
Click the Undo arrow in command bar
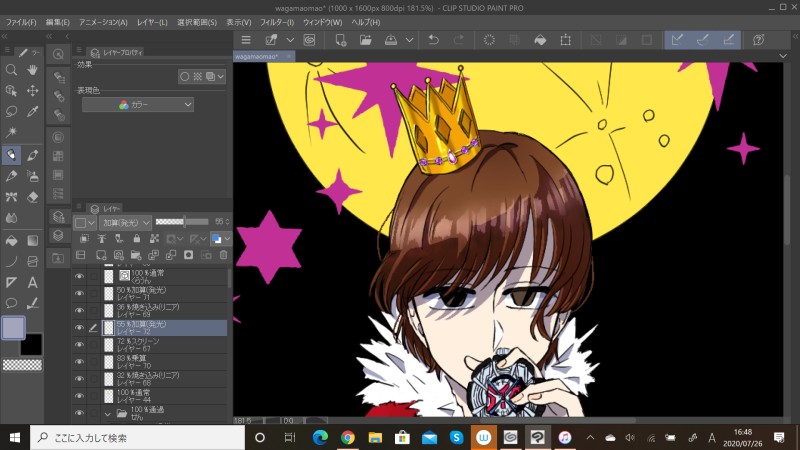433,40
